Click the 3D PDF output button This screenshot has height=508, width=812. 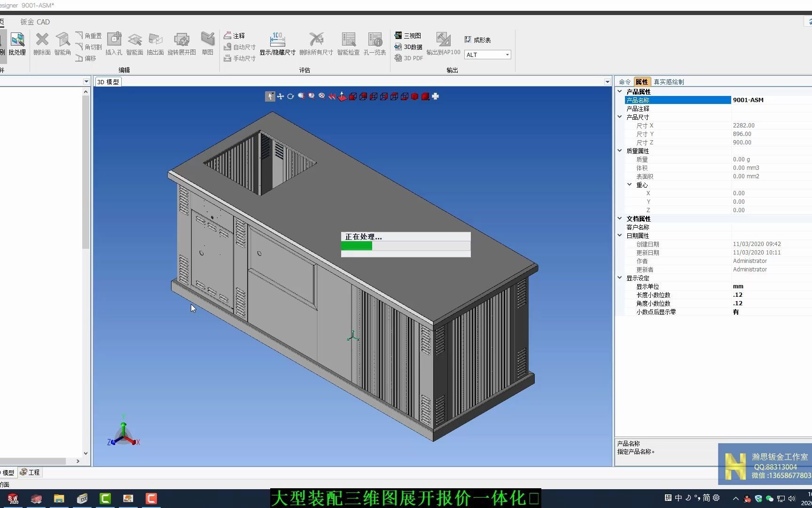(x=409, y=58)
